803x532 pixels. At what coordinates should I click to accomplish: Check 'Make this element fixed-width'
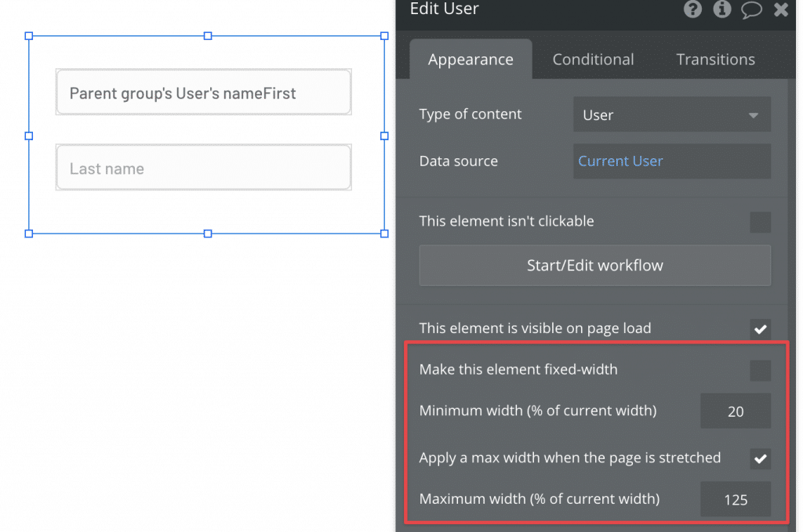point(760,370)
